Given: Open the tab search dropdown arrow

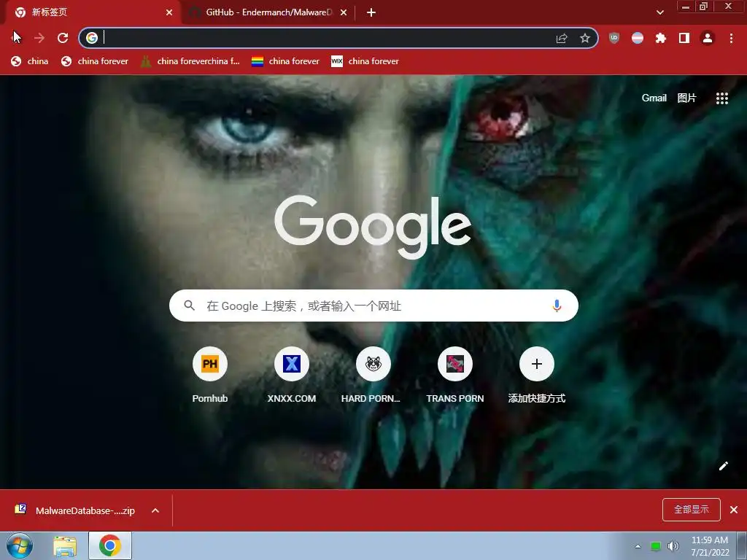Looking at the screenshot, I should (659, 12).
